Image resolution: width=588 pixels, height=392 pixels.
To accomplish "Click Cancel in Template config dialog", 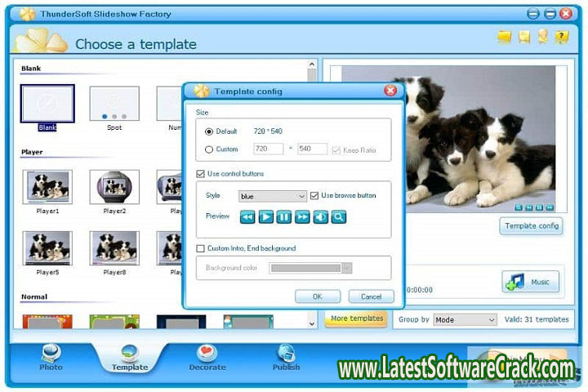I will pos(372,296).
